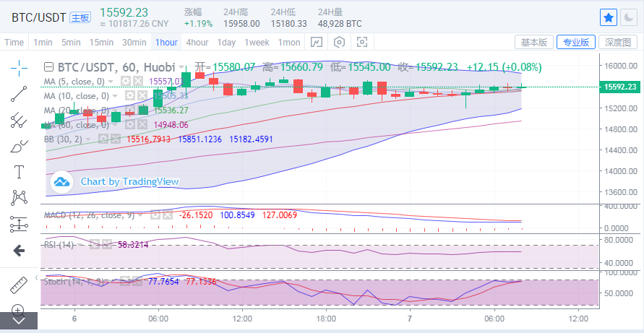The height and width of the screenshot is (333, 644).
Task: Select the ruler measure tool
Action: click(18, 285)
